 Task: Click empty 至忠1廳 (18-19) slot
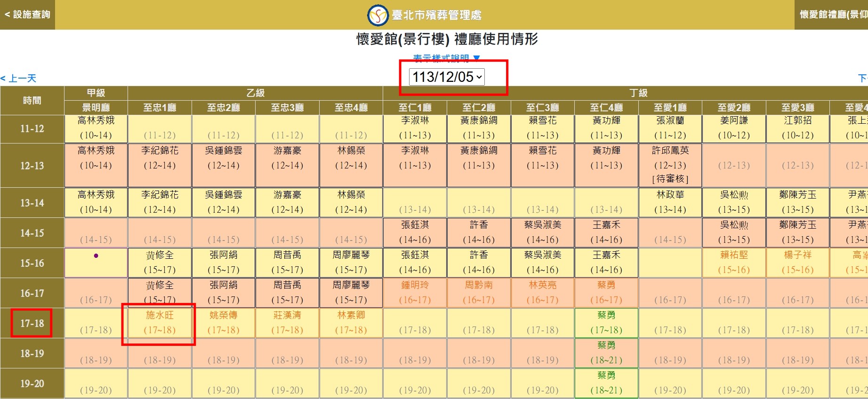point(160,353)
